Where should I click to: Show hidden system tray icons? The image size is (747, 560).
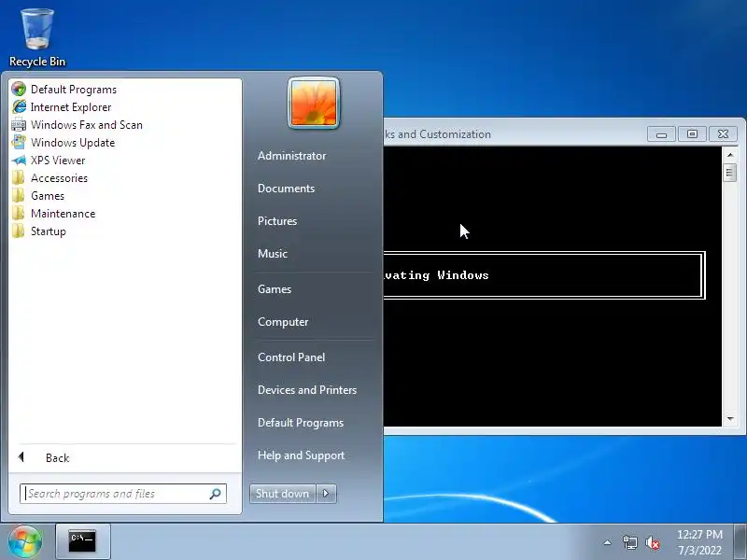[x=608, y=542]
